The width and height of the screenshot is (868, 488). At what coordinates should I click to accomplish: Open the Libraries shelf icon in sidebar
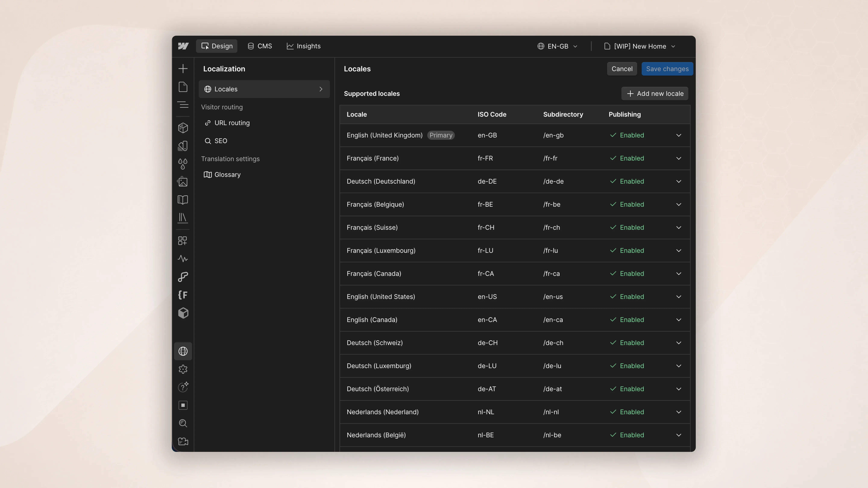pyautogui.click(x=183, y=218)
